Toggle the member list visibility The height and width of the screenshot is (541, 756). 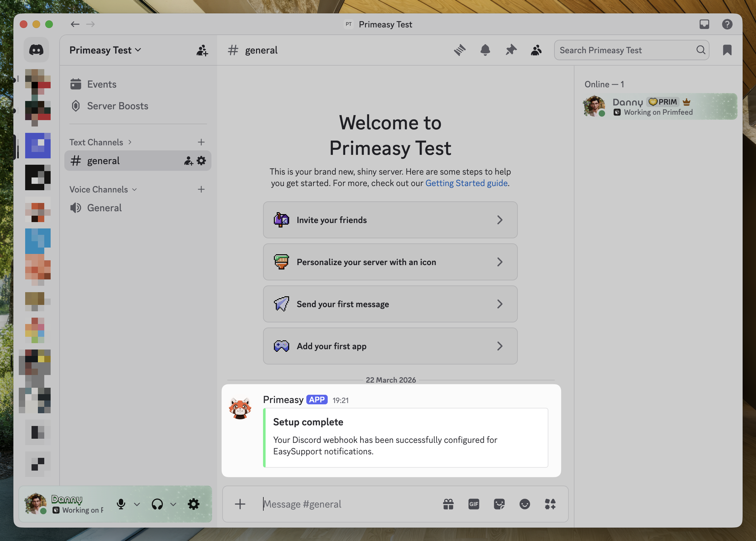click(x=536, y=50)
